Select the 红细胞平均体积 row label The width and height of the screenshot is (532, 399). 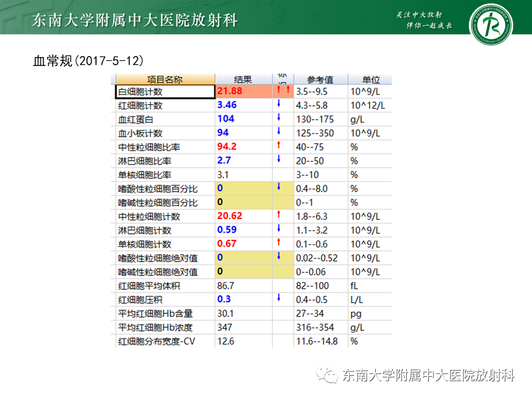pyautogui.click(x=149, y=287)
